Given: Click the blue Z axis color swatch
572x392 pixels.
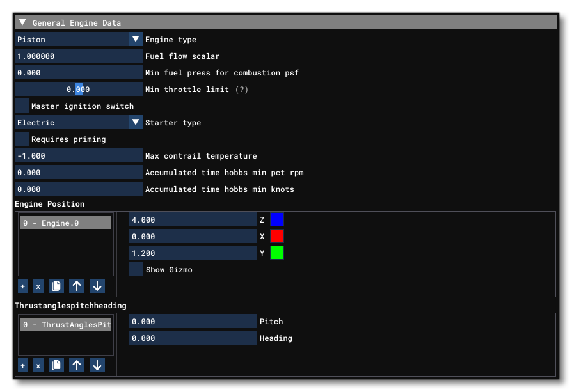Looking at the screenshot, I should pos(277,220).
